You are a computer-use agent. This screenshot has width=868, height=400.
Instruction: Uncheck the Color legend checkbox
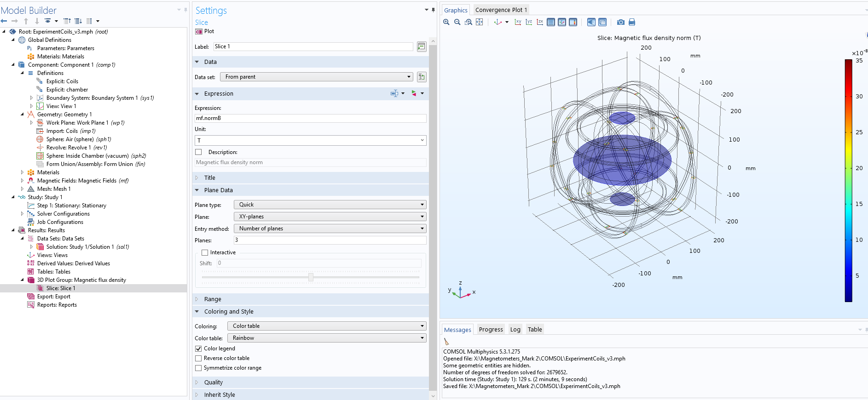click(198, 349)
